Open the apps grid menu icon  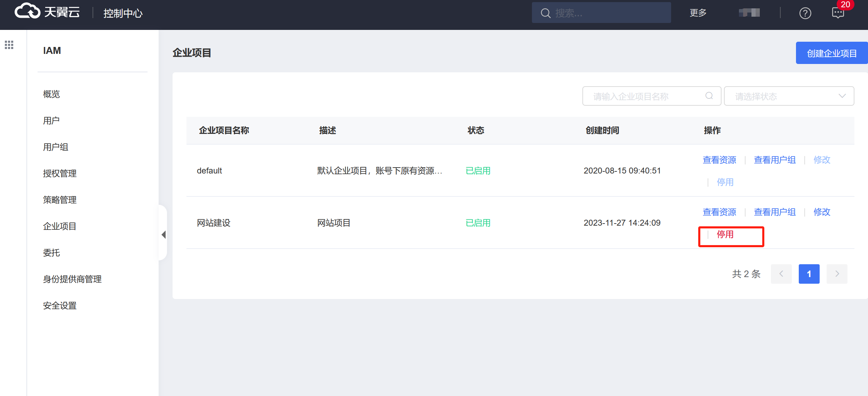9,45
